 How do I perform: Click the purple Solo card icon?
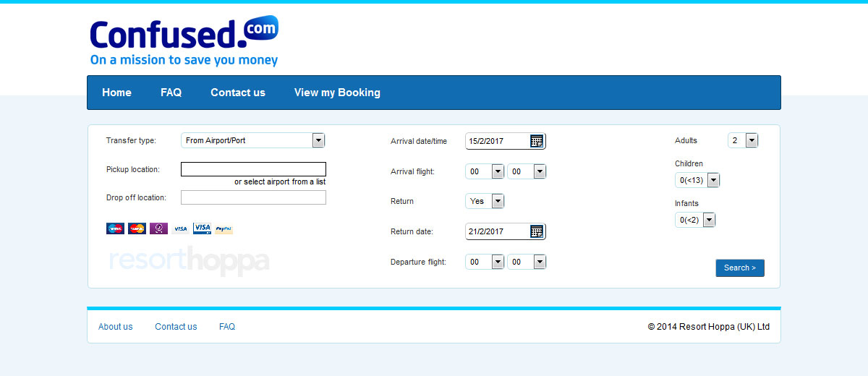pos(158,228)
